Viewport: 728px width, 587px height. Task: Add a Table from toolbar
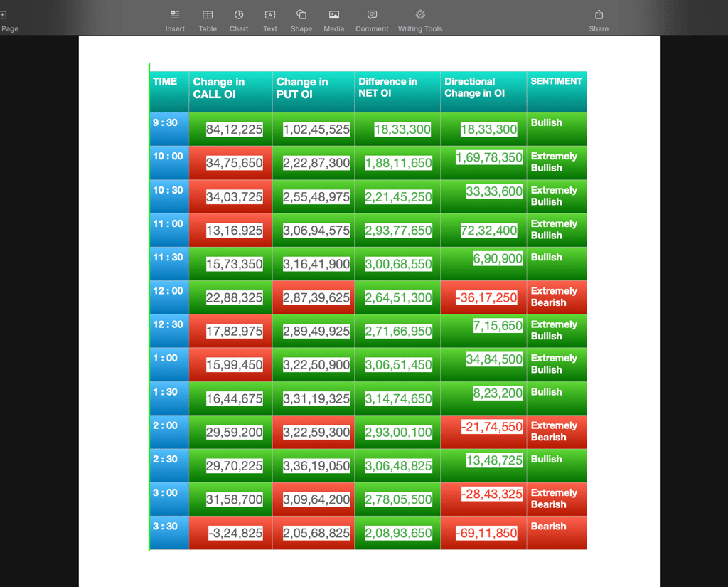pos(208,21)
